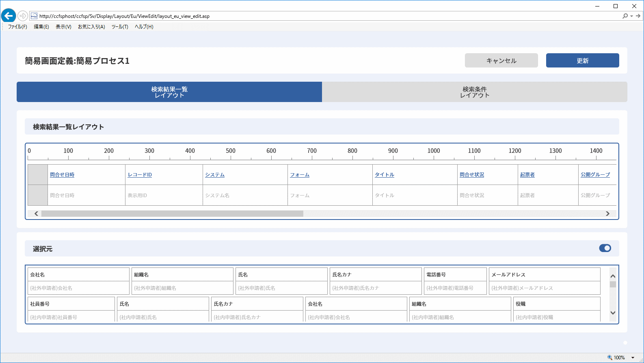Click the 問合せ日時 column header link
The width and height of the screenshot is (644, 363).
[62, 175]
